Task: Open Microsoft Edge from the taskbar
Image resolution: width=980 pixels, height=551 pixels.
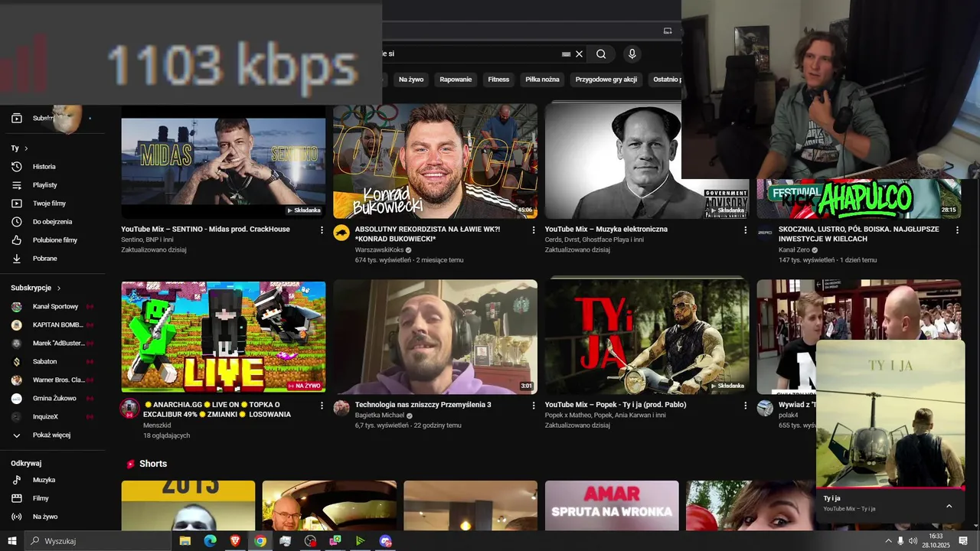Action: pos(210,541)
